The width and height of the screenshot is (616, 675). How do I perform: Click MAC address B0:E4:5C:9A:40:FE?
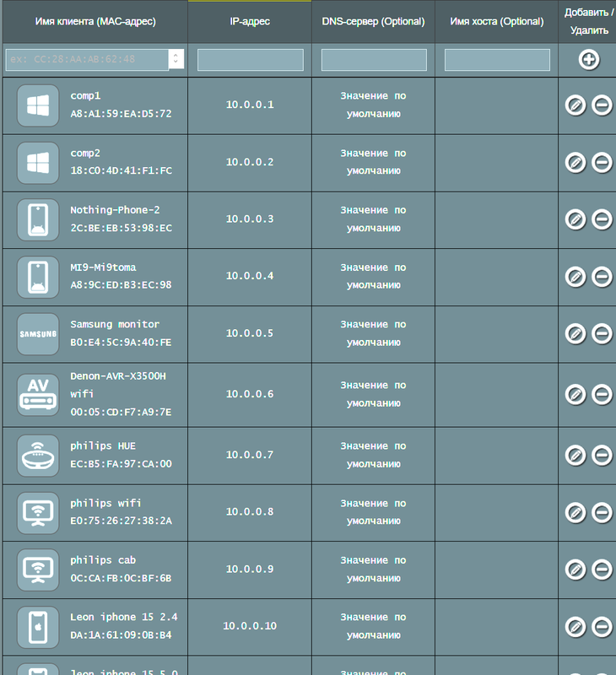121,343
